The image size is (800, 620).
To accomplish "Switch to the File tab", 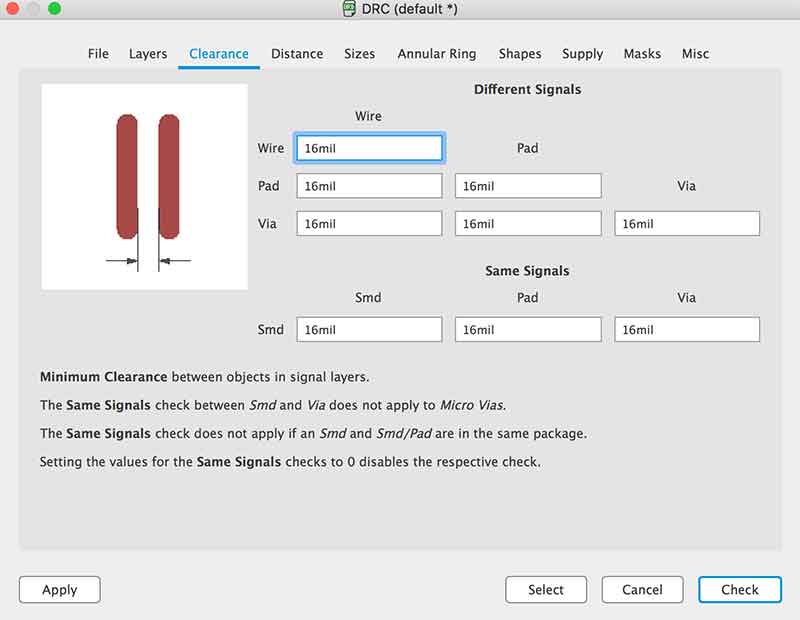I will [x=98, y=54].
